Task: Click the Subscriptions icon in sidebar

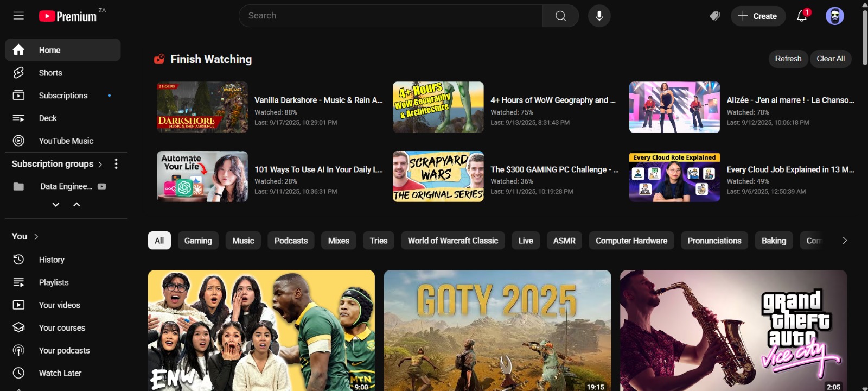Action: click(18, 96)
